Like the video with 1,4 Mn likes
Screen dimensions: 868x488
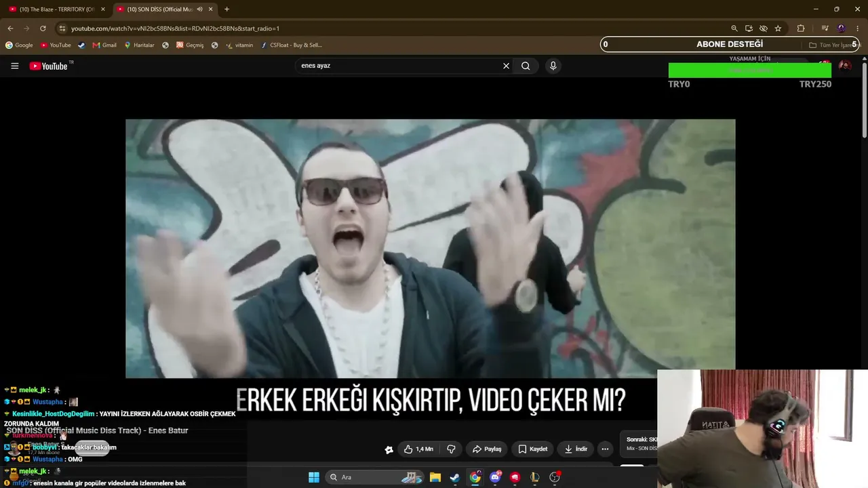418,449
